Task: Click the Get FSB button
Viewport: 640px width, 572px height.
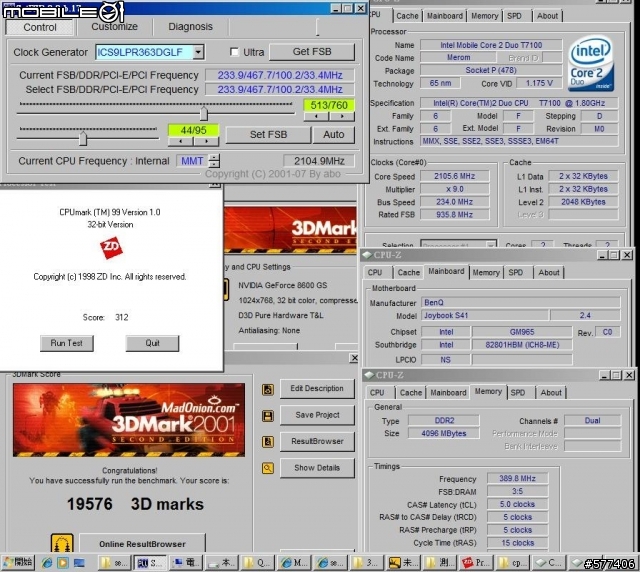Action: pyautogui.click(x=312, y=51)
